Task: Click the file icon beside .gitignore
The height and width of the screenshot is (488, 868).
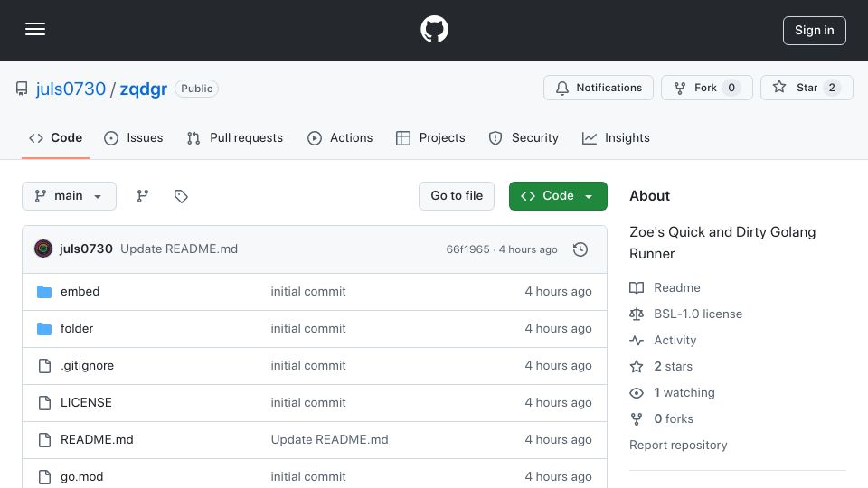Action: pos(44,366)
